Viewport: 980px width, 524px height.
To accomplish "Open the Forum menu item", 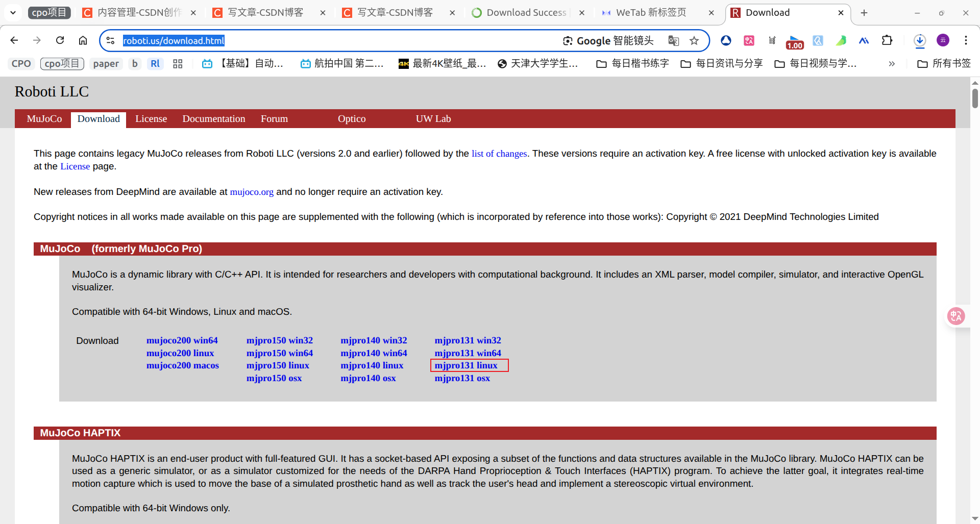I will pos(274,119).
